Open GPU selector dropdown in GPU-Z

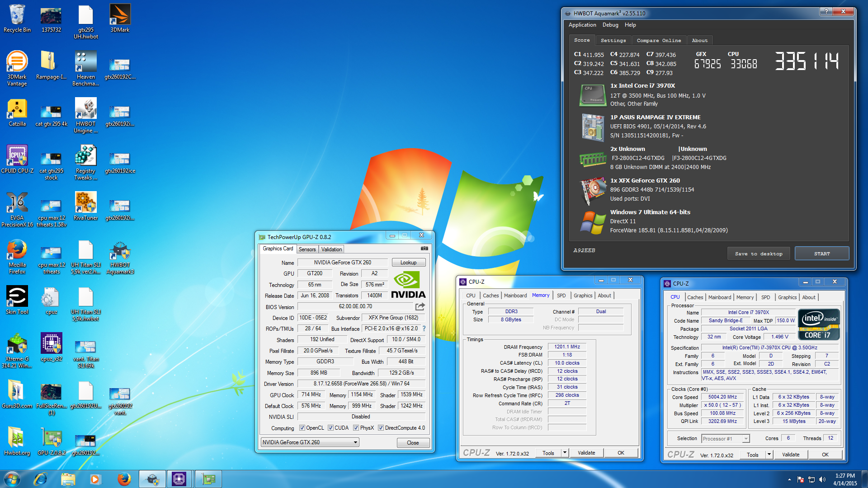coord(310,442)
